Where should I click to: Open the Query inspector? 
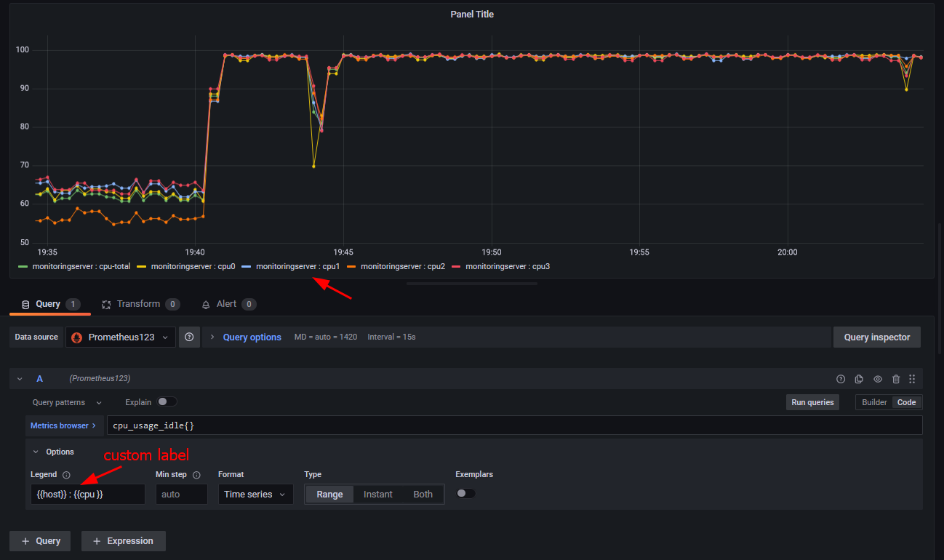[876, 337]
